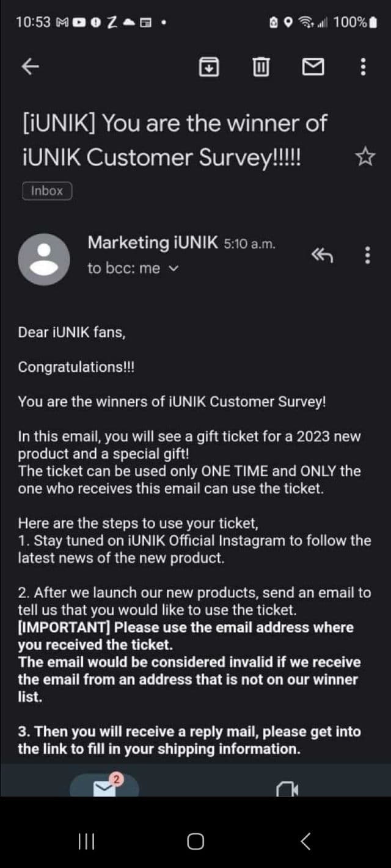This screenshot has width=391, height=868.
Task: Archive this iUNIK email
Action: pyautogui.click(x=209, y=66)
